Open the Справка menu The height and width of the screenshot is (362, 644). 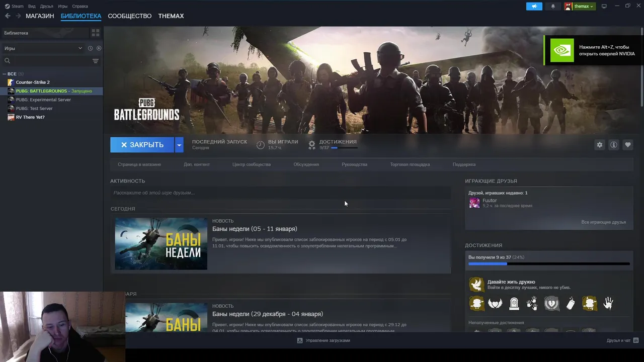[80, 7]
